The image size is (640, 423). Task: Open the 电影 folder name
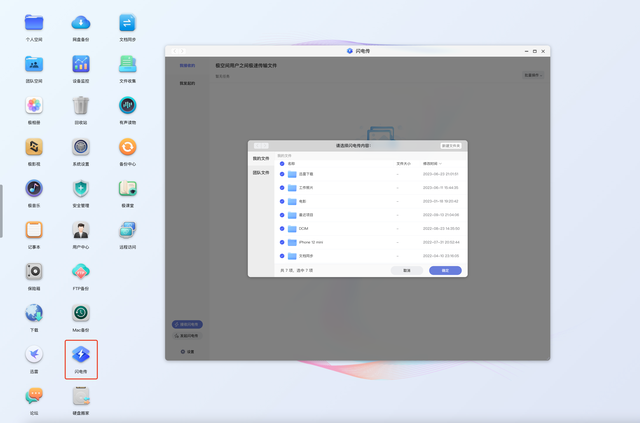[x=302, y=201]
